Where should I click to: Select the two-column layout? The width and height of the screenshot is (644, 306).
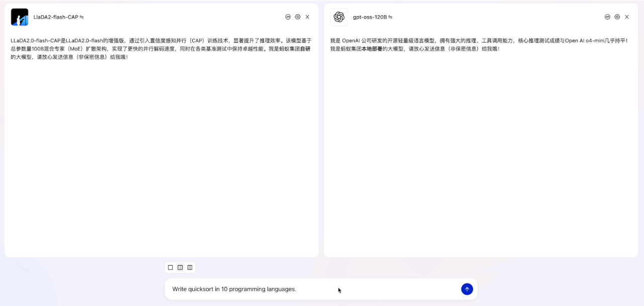tap(180, 267)
